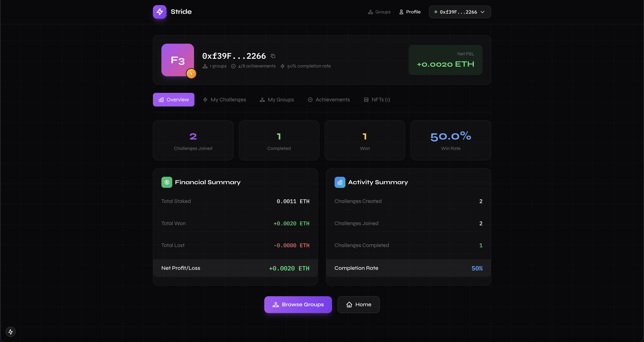Image resolution: width=644 pixels, height=342 pixels.
Task: Click the Net P&L card
Action: 445,60
